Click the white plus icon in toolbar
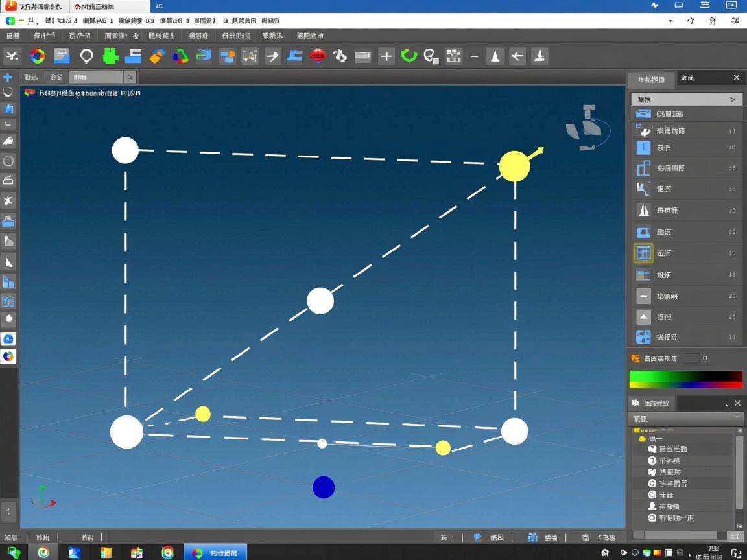The image size is (747, 560). click(x=386, y=56)
